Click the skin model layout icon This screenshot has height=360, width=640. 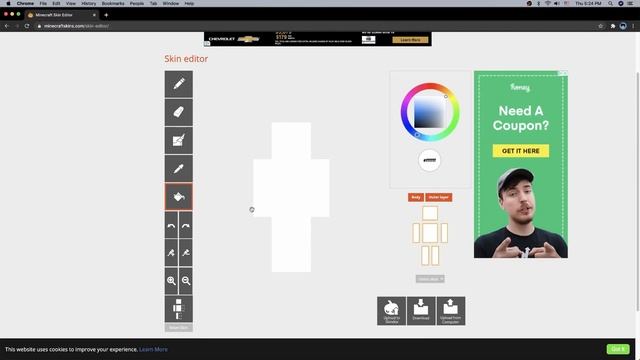point(179,309)
